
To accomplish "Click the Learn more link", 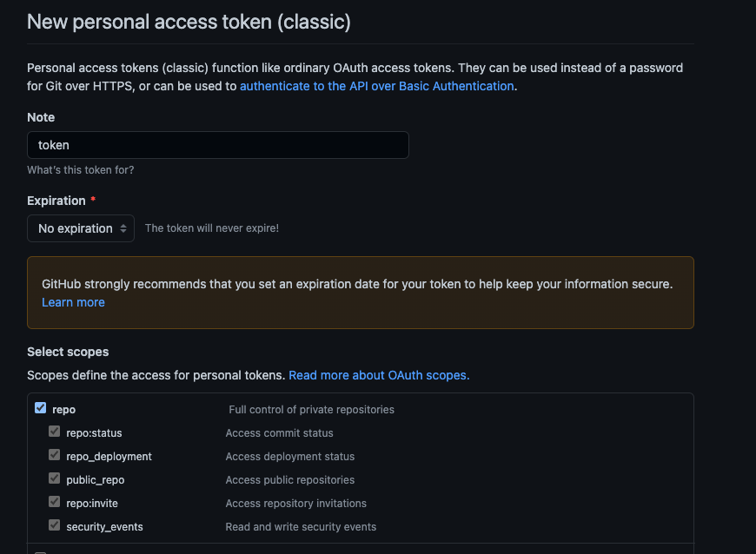I will (73, 302).
